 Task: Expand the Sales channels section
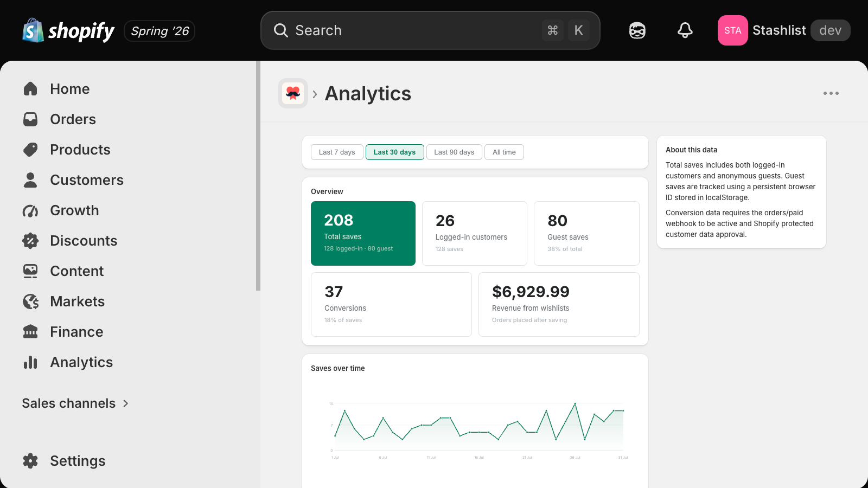point(75,403)
